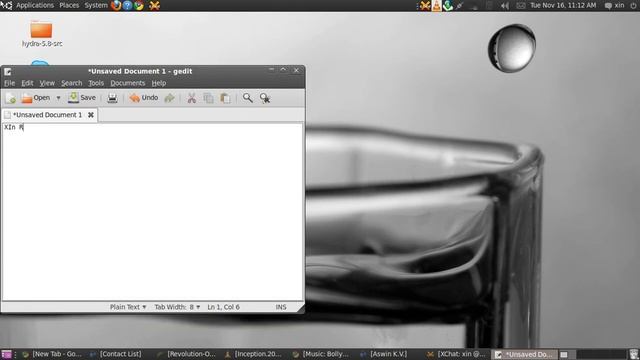Open the volume control speaker icon

(505, 5)
